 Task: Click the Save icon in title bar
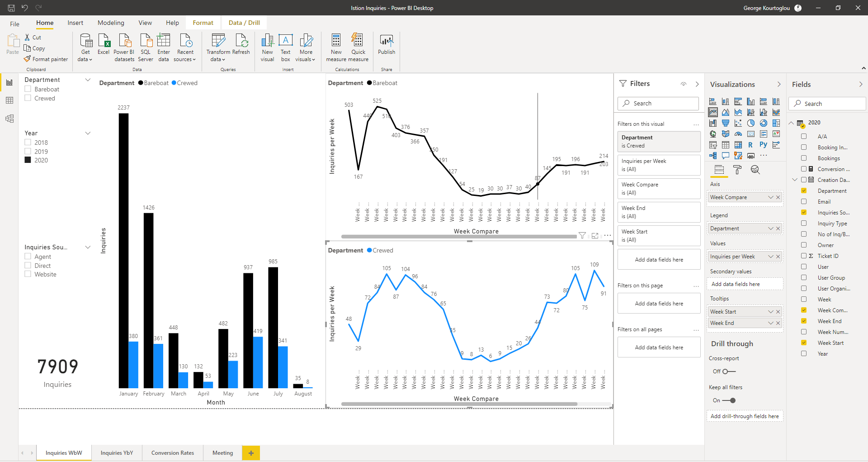(11, 8)
